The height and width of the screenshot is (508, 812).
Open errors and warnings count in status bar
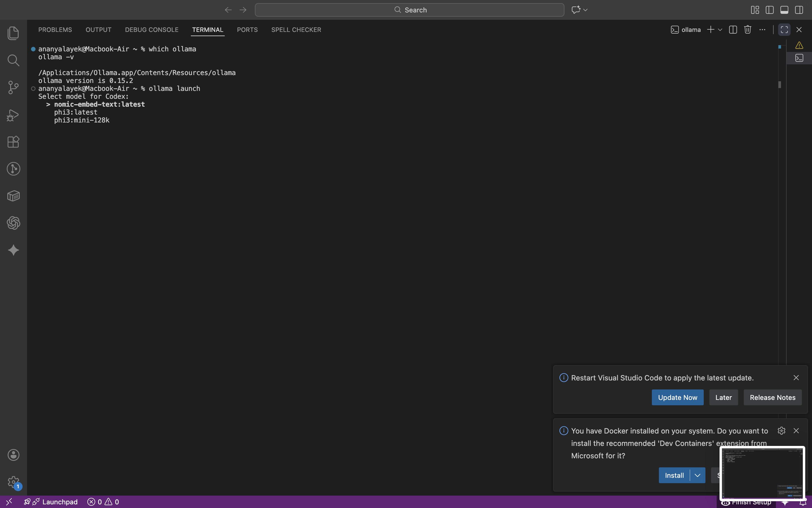103,502
